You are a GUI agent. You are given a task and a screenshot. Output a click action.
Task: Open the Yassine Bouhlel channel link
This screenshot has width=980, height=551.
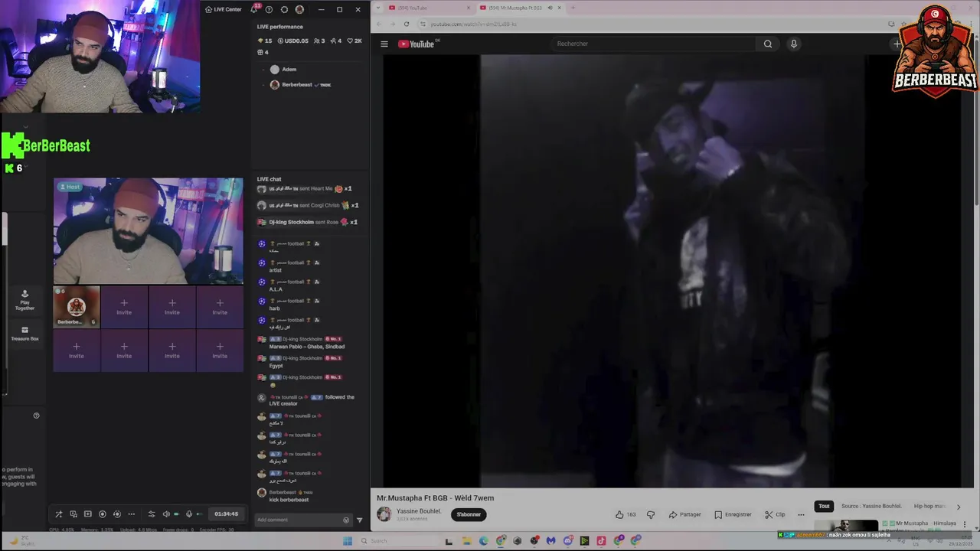[x=419, y=511]
